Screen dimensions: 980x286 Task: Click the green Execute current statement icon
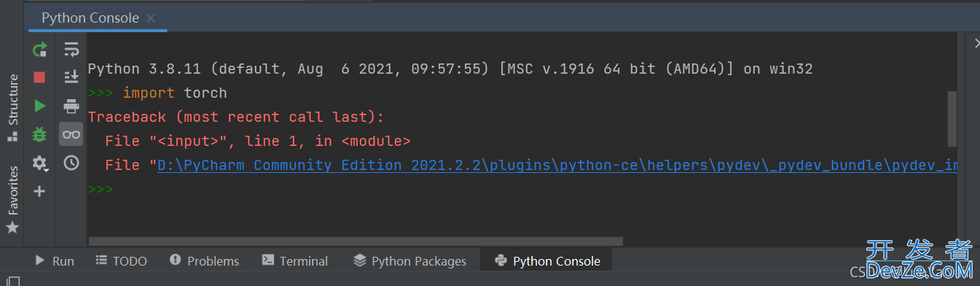(39, 106)
